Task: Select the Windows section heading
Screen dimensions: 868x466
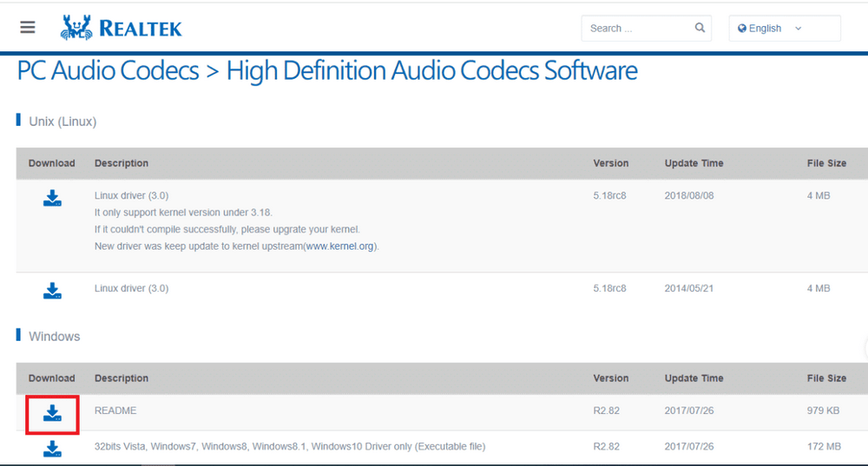Action: [54, 337]
